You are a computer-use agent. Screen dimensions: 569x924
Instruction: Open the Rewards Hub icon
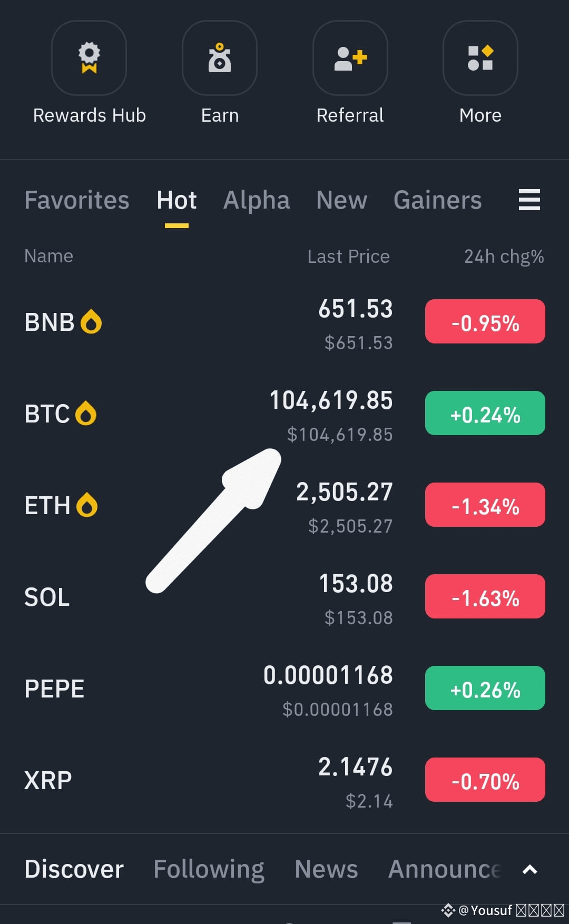[x=89, y=58]
